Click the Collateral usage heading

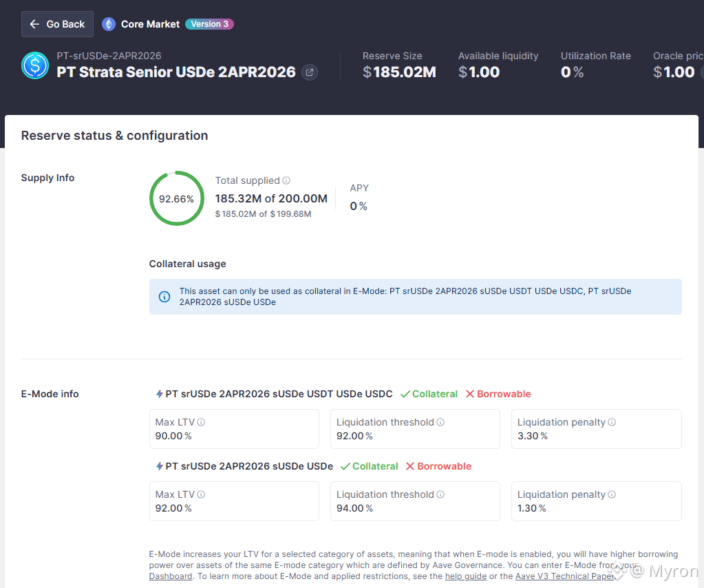pyautogui.click(x=188, y=264)
